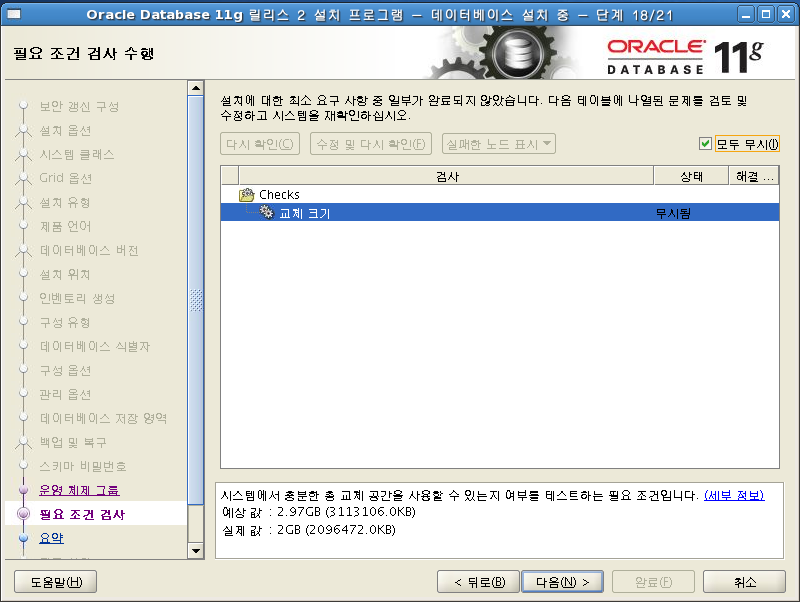The width and height of the screenshot is (800, 602).
Task: Open the 실패한 노드 표시 dropdown
Action: click(x=498, y=144)
